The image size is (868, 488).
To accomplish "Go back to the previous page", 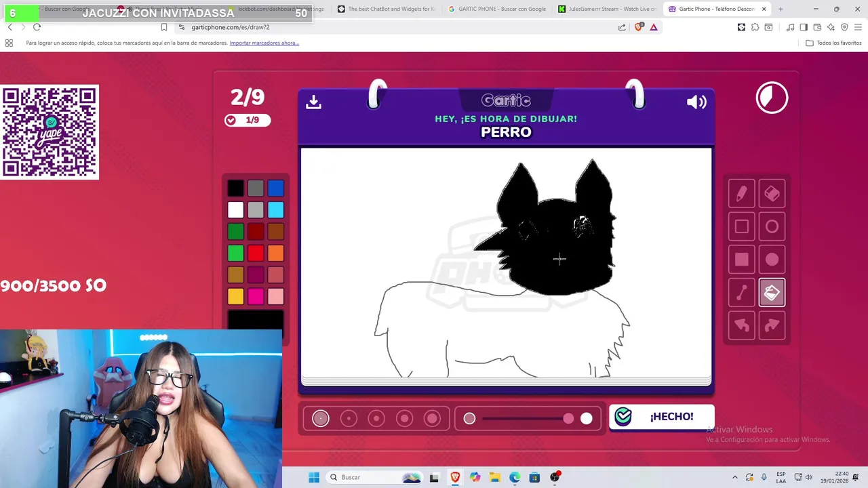I will (9, 27).
